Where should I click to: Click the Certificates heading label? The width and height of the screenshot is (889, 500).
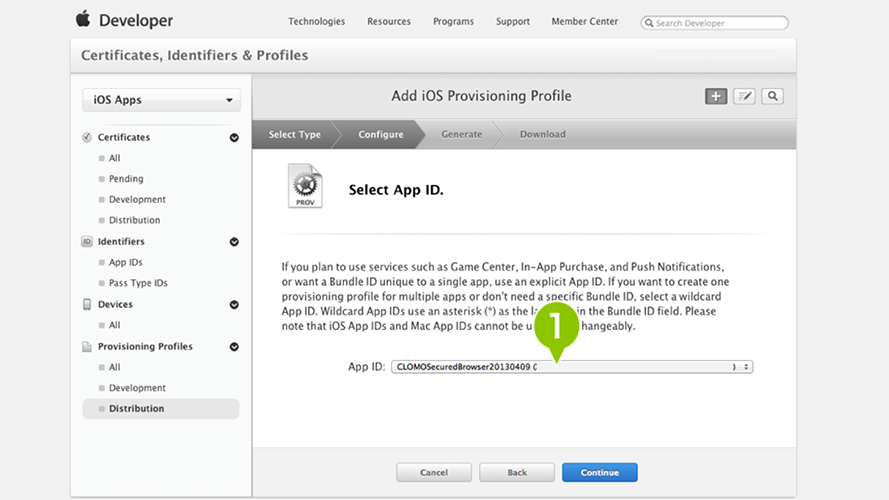(124, 137)
